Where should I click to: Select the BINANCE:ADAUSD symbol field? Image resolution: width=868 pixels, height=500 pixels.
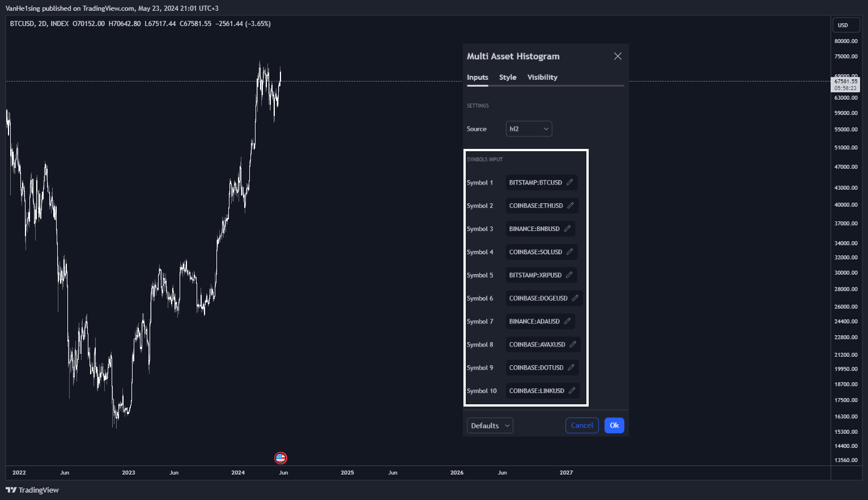[x=541, y=322]
